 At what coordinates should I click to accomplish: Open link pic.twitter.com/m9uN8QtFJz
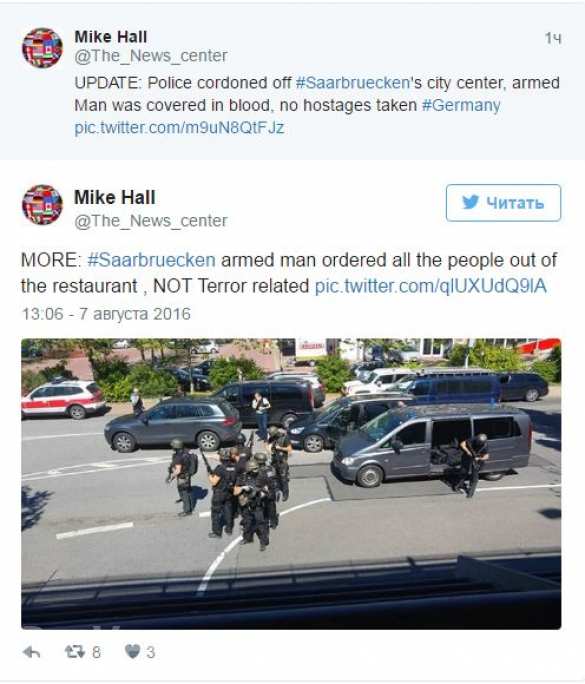[x=179, y=128]
